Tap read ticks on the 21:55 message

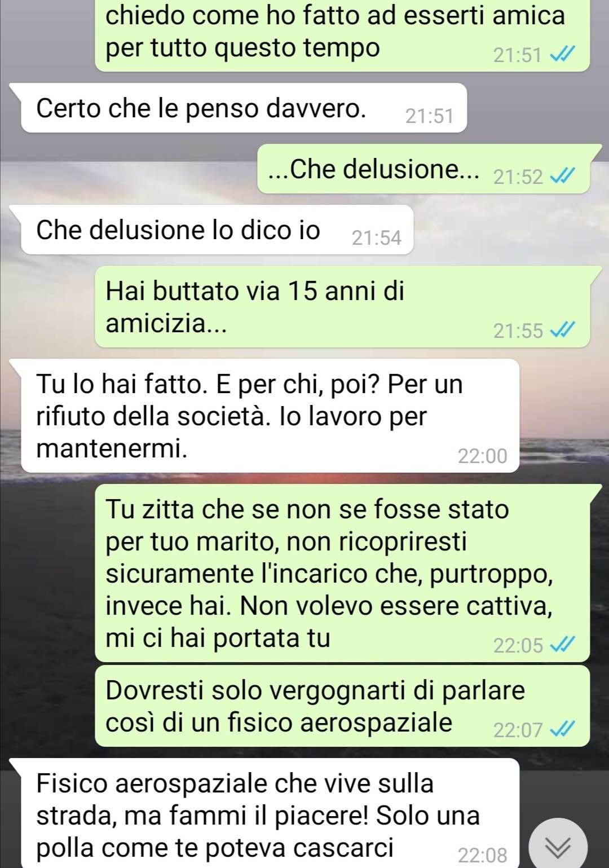click(x=562, y=330)
